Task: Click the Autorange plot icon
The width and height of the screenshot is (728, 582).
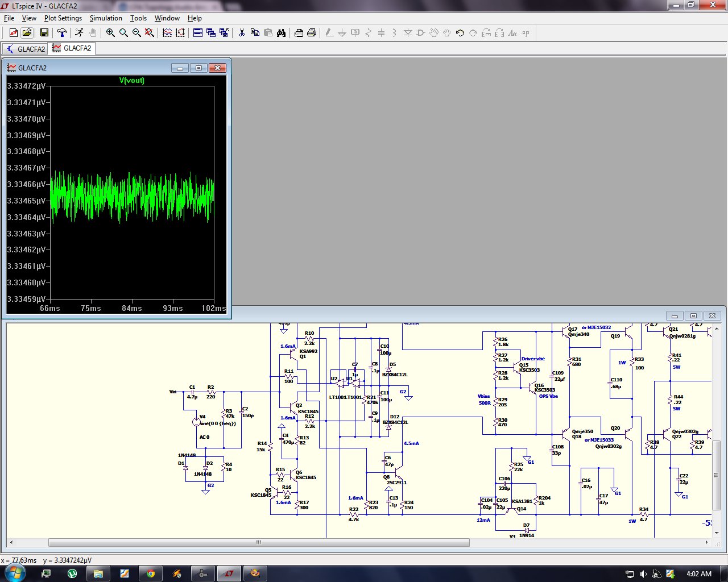Action: point(180,33)
